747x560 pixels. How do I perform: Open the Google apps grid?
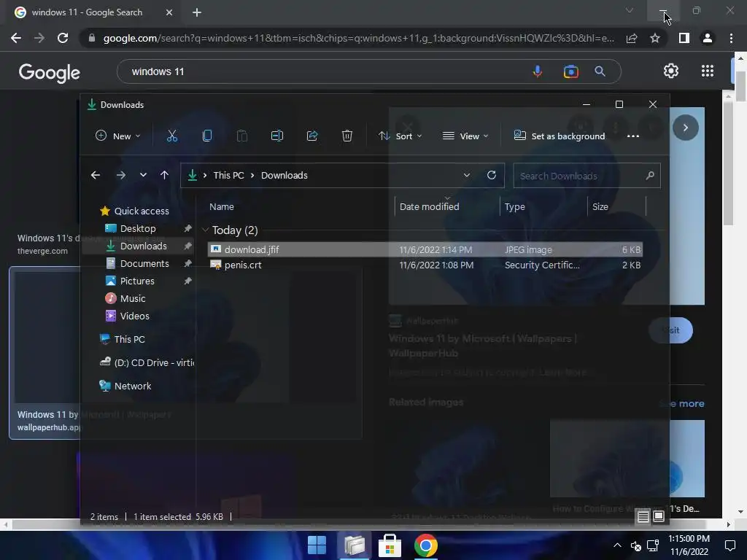point(708,71)
